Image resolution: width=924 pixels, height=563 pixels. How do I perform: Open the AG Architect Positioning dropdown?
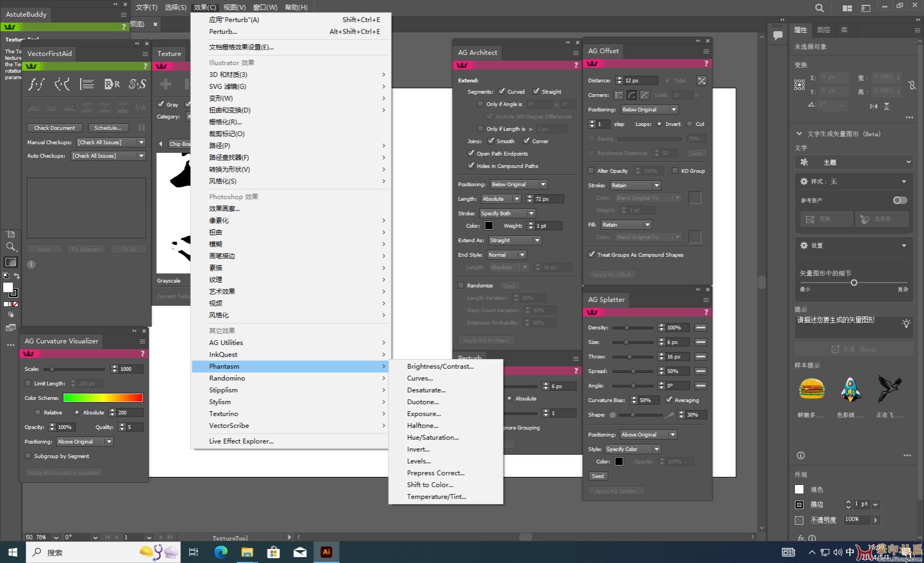519,185
